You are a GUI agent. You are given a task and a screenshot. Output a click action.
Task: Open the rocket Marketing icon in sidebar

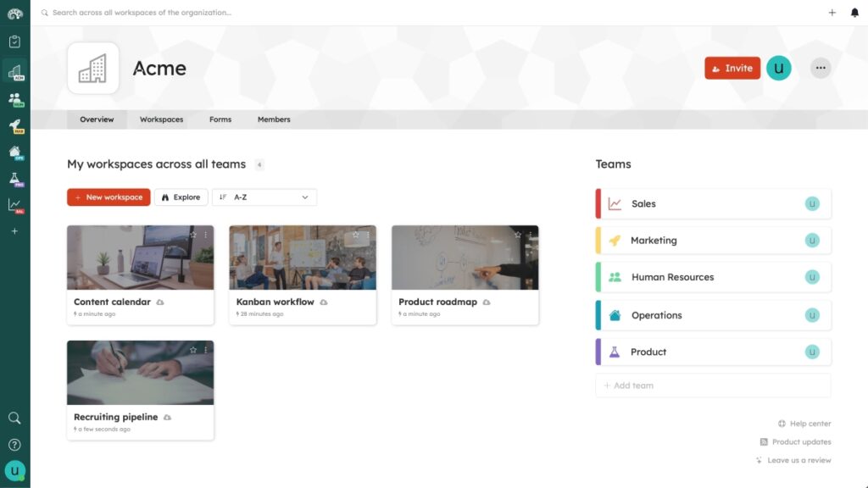(15, 125)
